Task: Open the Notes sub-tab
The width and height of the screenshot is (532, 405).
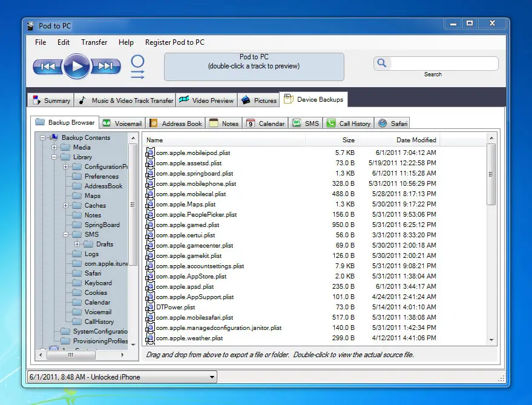Action: (x=224, y=123)
